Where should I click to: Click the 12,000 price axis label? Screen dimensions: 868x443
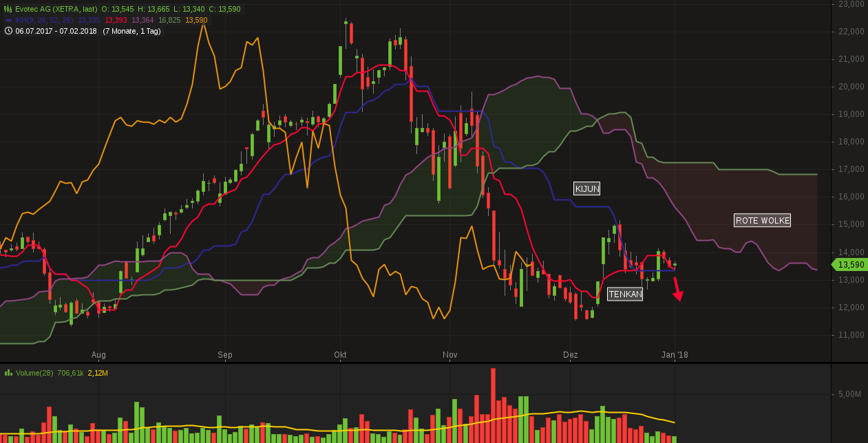click(851, 307)
